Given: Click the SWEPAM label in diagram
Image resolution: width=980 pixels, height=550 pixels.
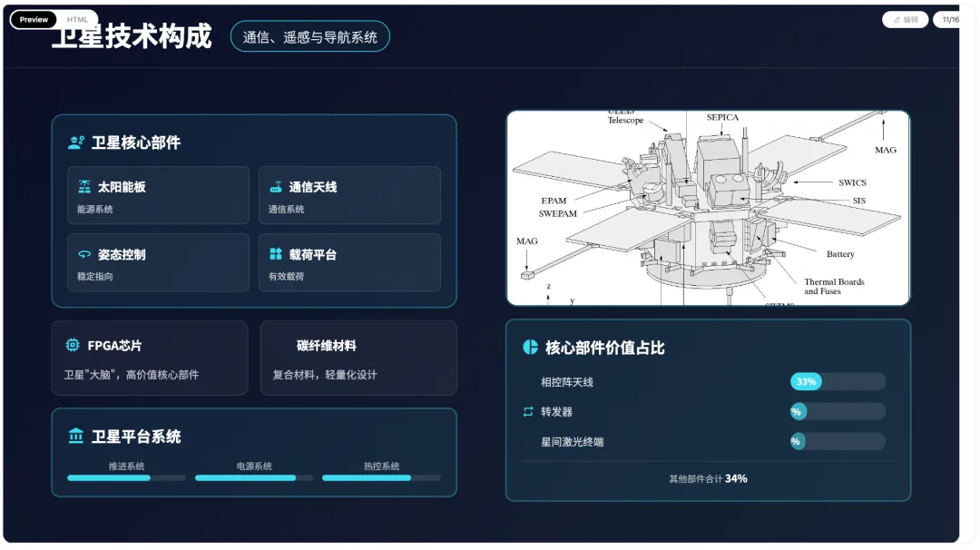Looking at the screenshot, I should 558,214.
